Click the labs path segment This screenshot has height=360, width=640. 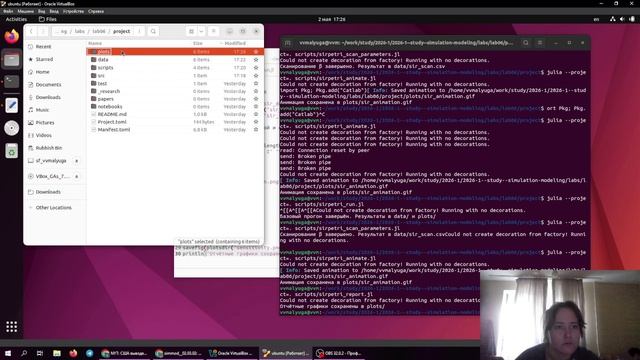pos(80,31)
